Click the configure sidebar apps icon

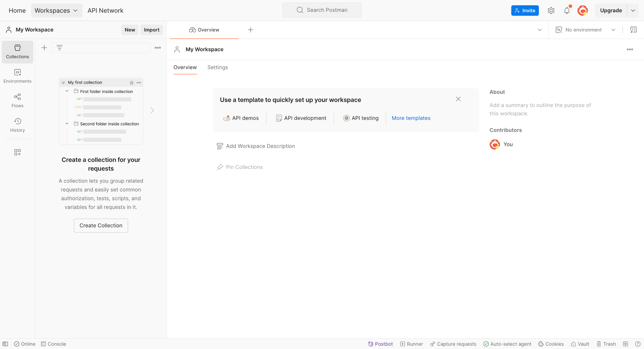[17, 152]
